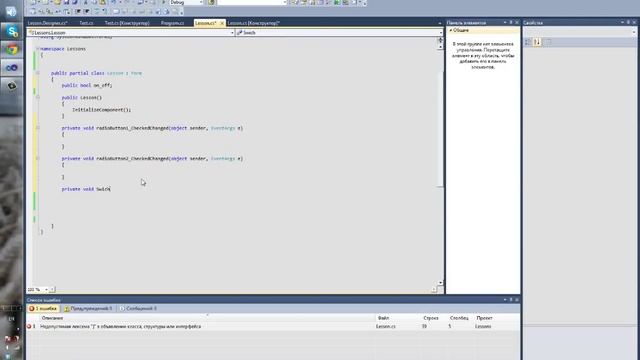Sort errors by Столбец column
640x360 pixels.
pyautogui.click(x=459, y=318)
